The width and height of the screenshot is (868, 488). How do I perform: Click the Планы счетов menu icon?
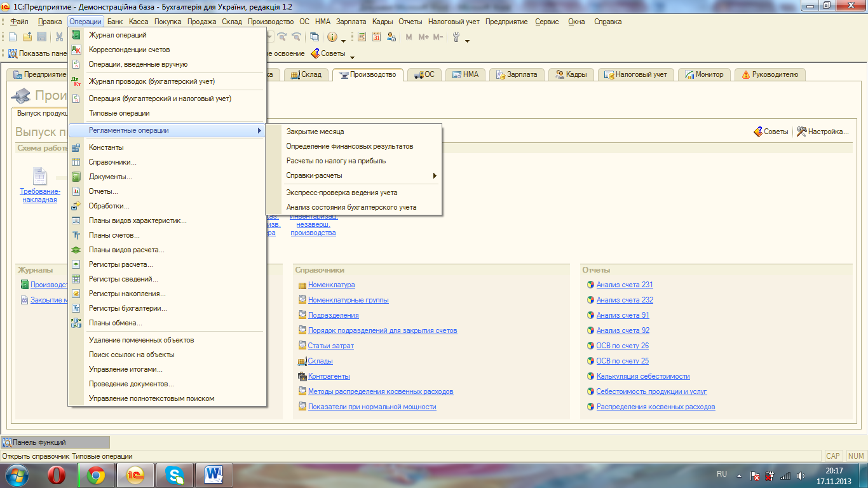76,235
